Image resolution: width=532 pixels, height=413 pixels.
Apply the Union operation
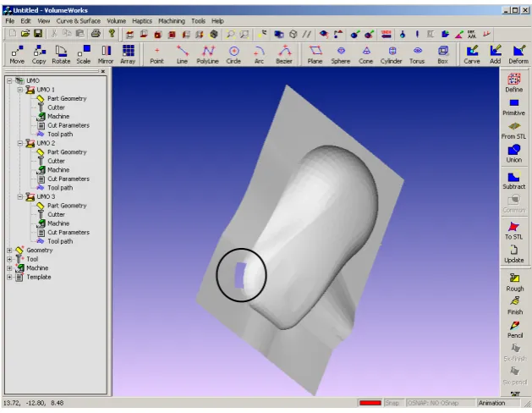tap(514, 154)
